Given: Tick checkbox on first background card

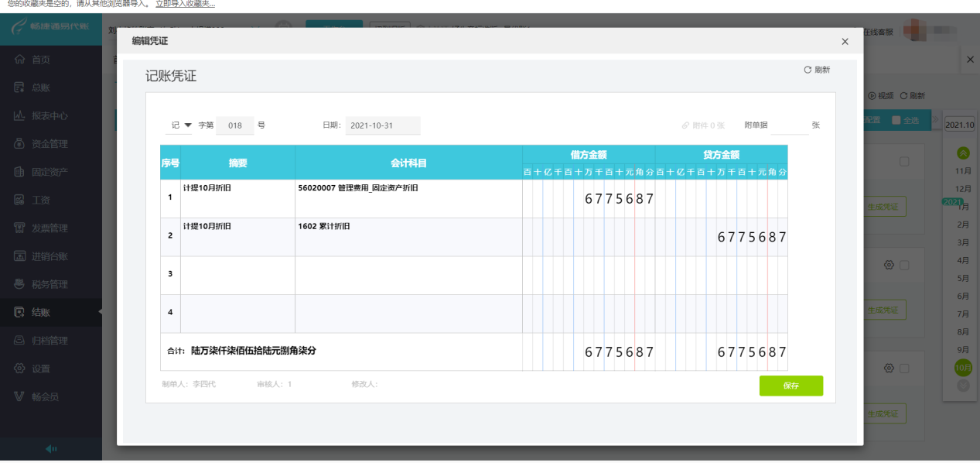Looking at the screenshot, I should [x=904, y=162].
